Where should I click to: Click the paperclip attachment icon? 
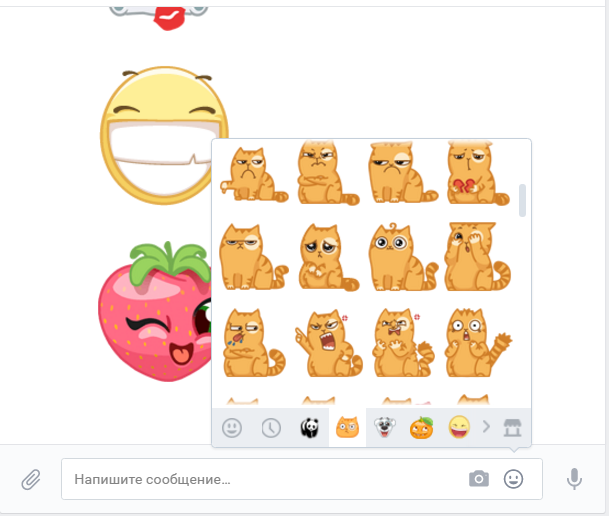(31, 480)
